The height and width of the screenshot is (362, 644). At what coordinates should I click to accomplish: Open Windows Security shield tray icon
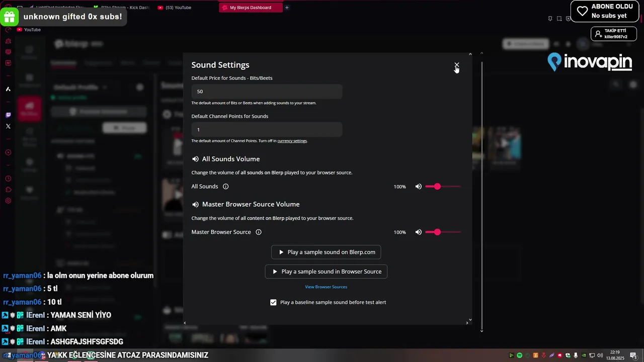(568, 355)
